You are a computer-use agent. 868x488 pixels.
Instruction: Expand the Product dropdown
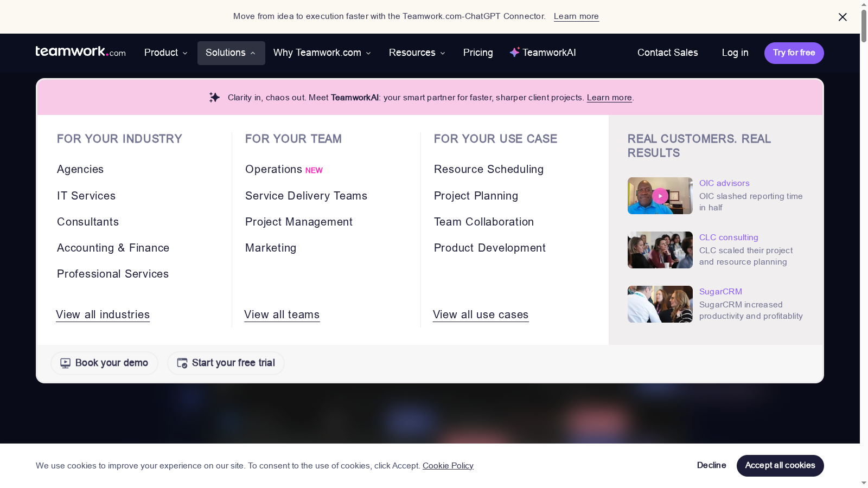click(165, 53)
